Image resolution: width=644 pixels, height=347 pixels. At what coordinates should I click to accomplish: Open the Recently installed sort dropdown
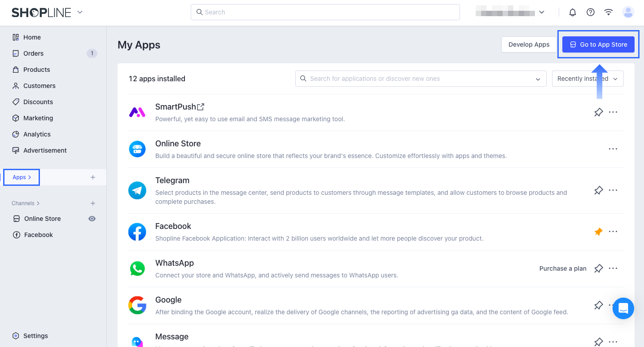(587, 79)
